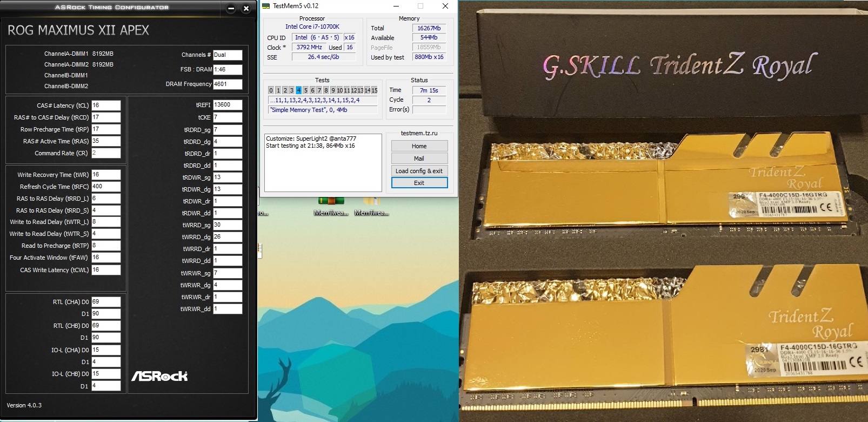Image resolution: width=868 pixels, height=422 pixels.
Task: Click the tRDRD_dg value field
Action: 228,142
